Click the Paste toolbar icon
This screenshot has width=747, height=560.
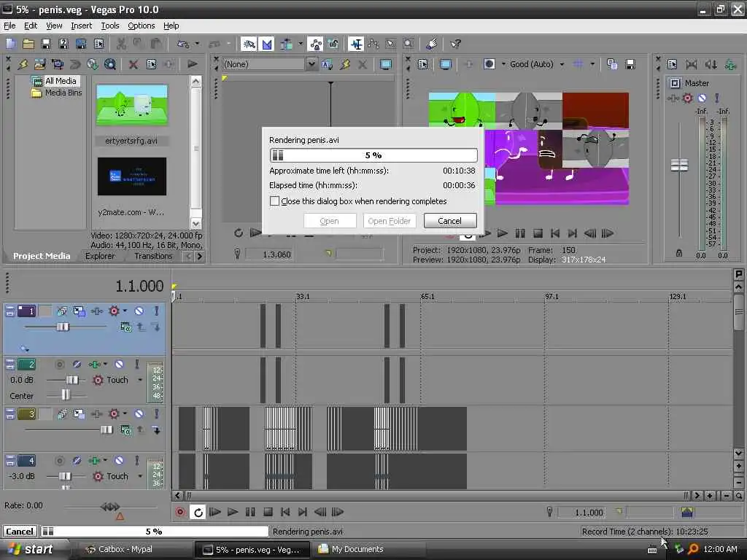tap(156, 44)
